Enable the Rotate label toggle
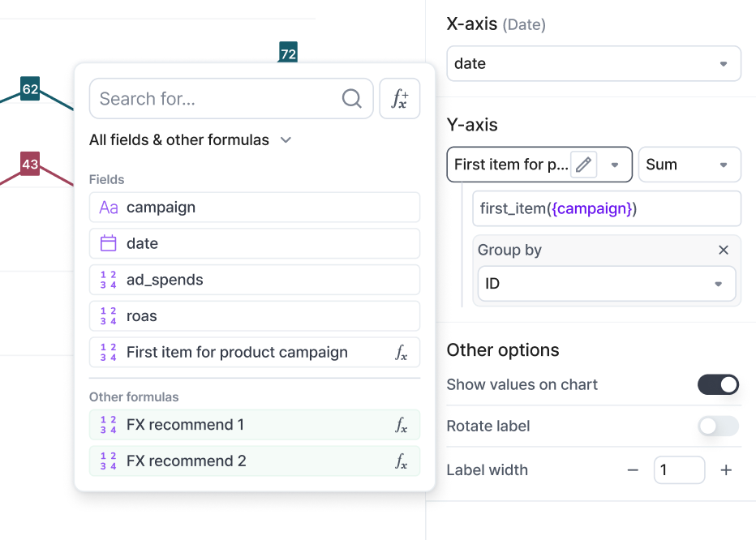 718,426
